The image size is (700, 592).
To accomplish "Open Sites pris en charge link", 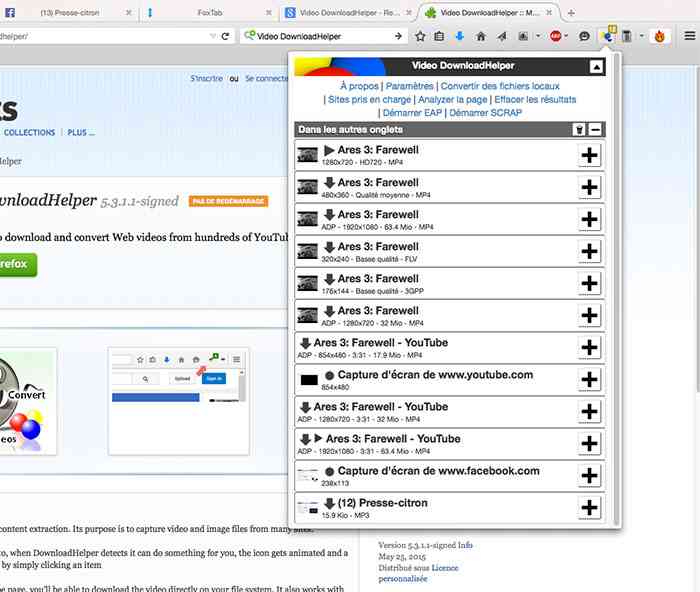I will point(369,99).
